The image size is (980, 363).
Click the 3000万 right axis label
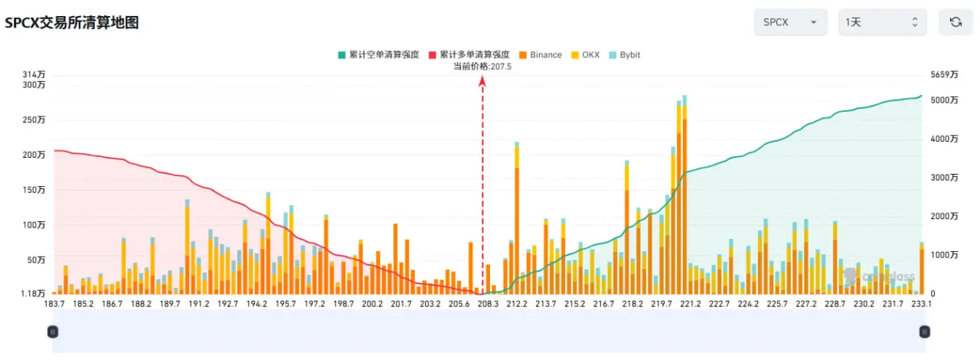(x=944, y=177)
